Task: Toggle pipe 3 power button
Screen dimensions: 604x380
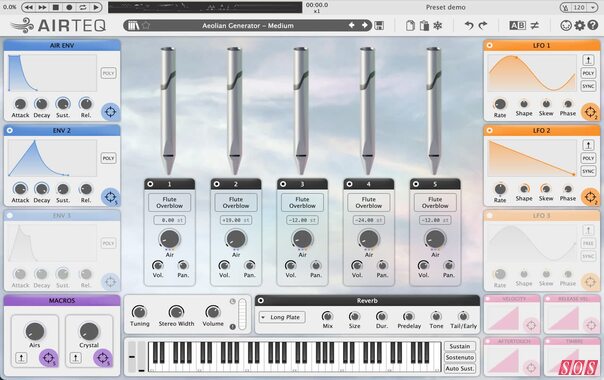Action: point(283,184)
